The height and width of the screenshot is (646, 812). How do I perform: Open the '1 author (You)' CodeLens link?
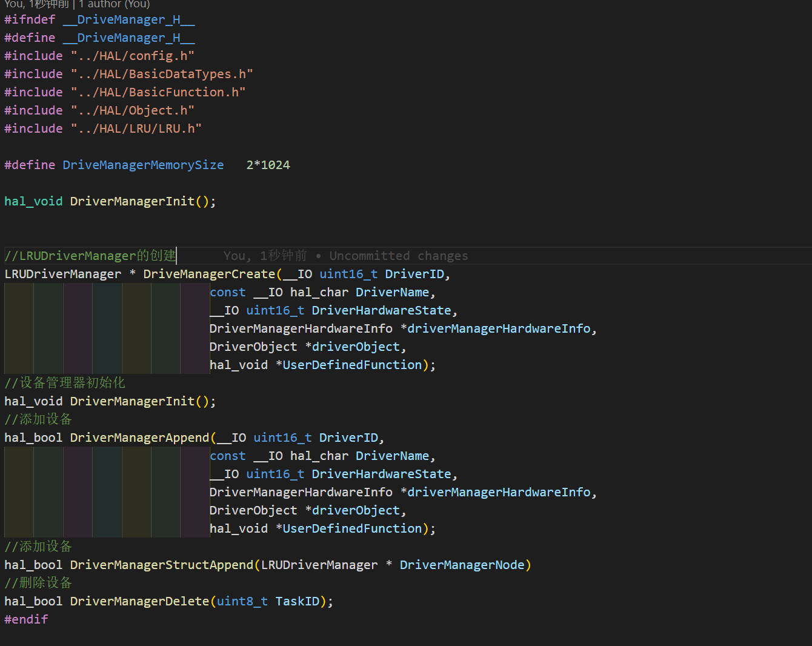coord(114,4)
